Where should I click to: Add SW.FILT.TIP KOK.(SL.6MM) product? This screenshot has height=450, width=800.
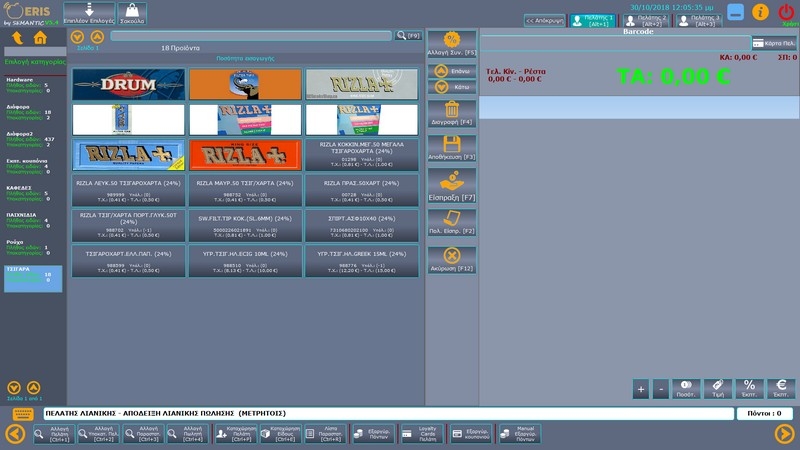point(245,226)
